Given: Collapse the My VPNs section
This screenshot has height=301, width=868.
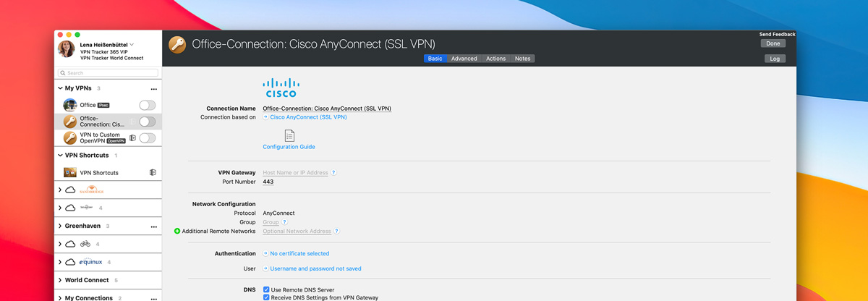Looking at the screenshot, I should (x=60, y=88).
